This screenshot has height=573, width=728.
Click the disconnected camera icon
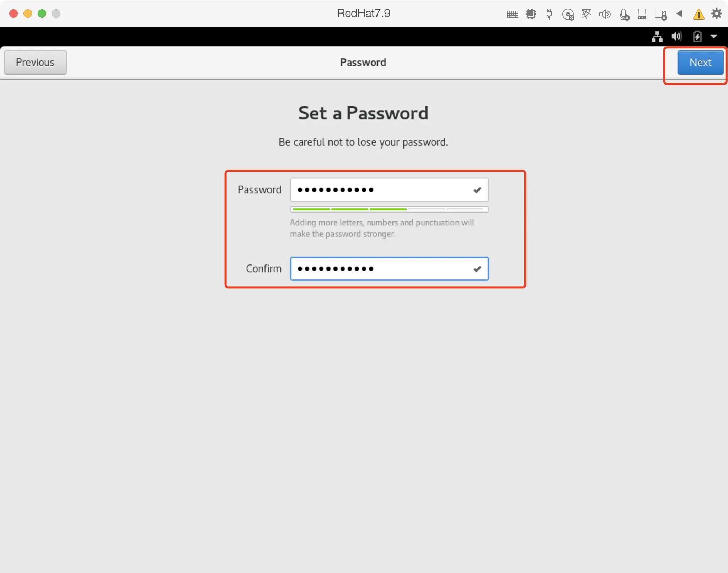(x=660, y=15)
